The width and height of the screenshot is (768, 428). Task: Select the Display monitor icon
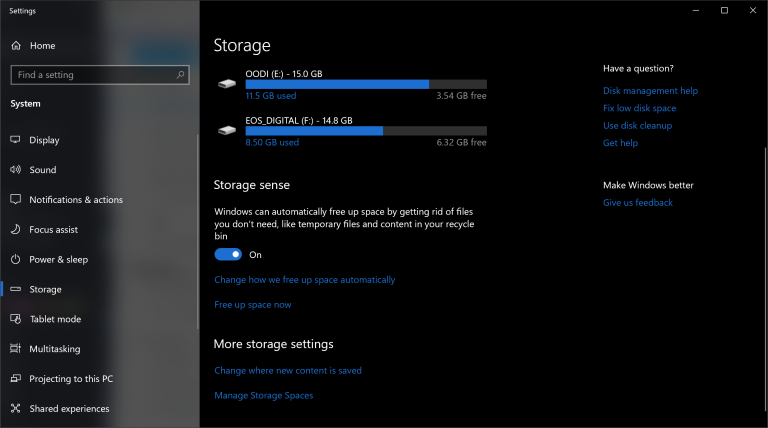(16, 140)
